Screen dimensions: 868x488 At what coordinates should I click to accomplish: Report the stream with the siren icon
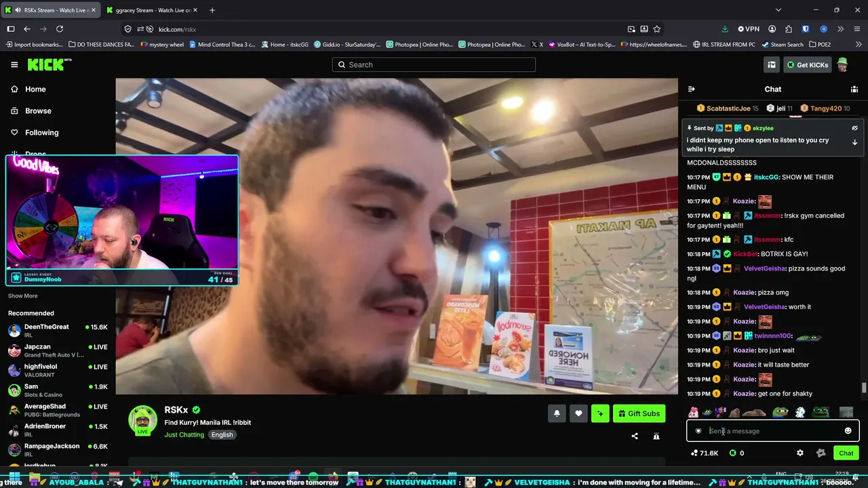tap(656, 436)
